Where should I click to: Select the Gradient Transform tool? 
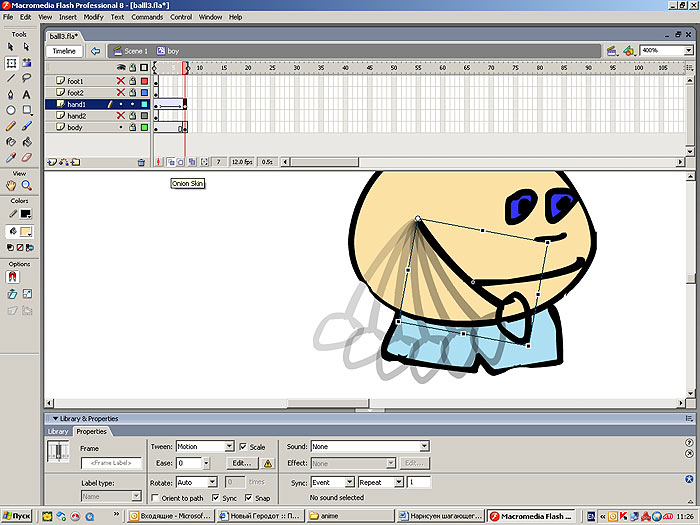27,63
